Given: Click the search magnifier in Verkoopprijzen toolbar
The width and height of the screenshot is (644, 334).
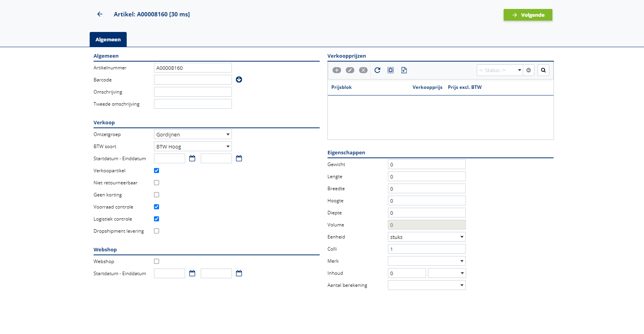Looking at the screenshot, I should 543,70.
